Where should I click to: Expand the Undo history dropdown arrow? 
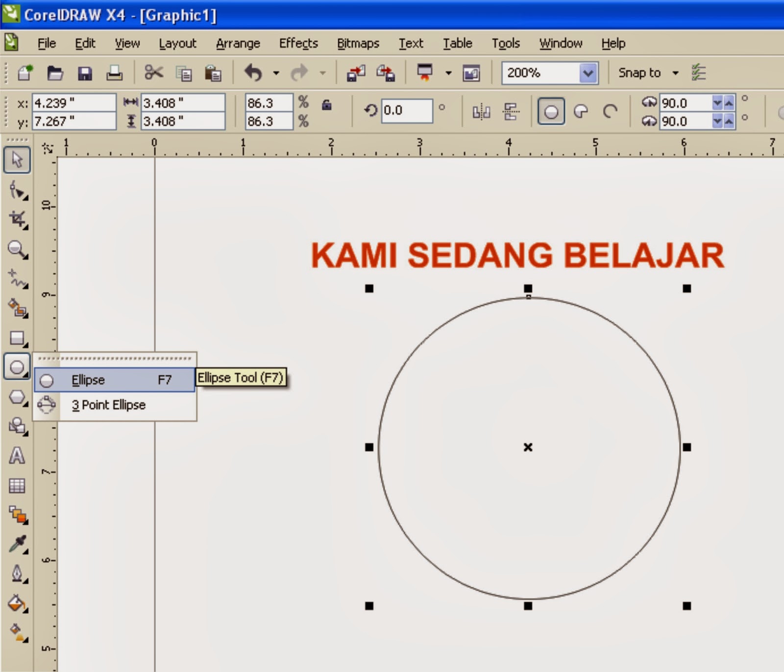point(276,72)
